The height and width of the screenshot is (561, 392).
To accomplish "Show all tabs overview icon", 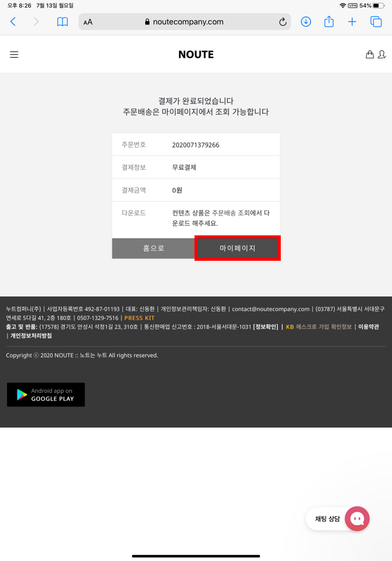I will tap(376, 22).
